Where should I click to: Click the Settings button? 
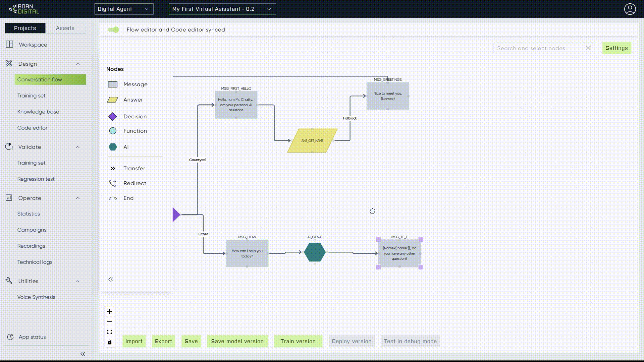pos(616,48)
